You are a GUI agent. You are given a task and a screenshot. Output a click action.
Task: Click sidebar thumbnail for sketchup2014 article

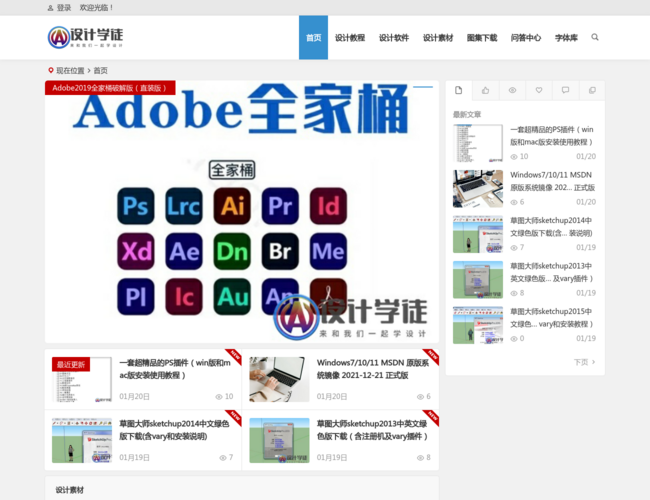(478, 234)
